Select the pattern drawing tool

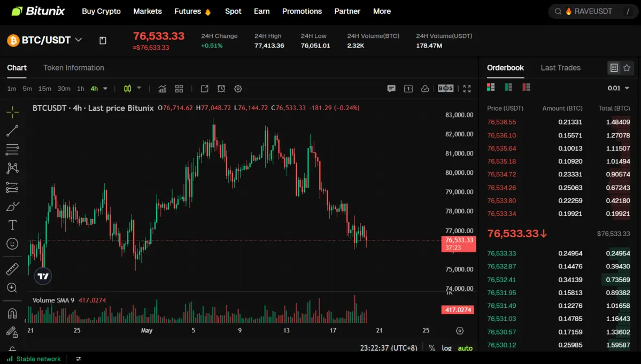12,168
